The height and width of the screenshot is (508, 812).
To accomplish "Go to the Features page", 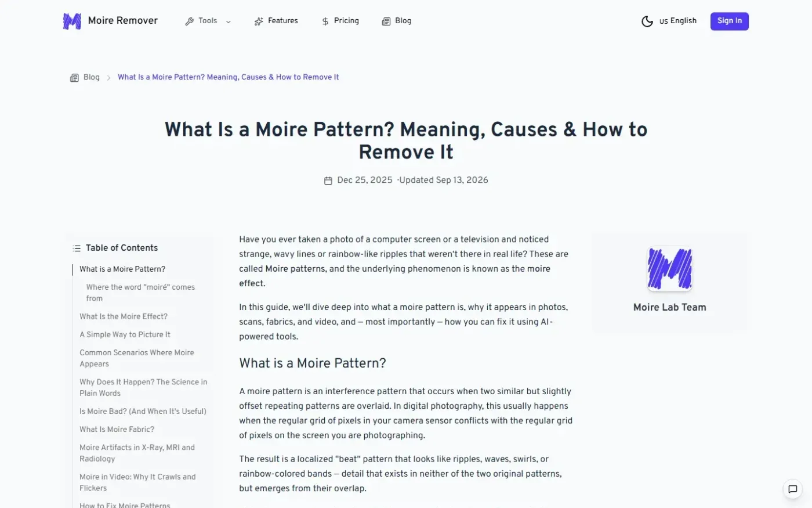I will [x=276, y=21].
